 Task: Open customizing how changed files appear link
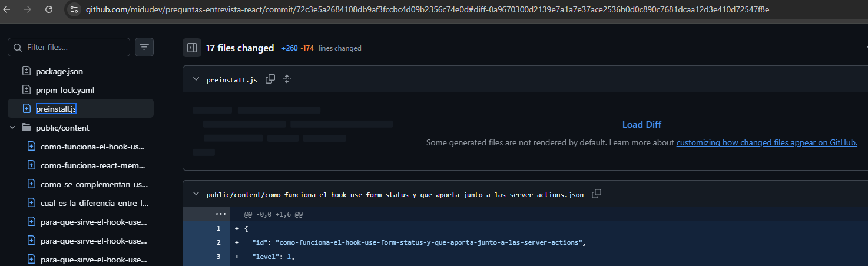767,142
